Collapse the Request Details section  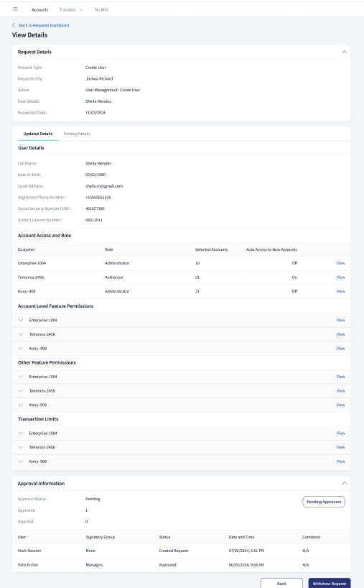pos(344,52)
